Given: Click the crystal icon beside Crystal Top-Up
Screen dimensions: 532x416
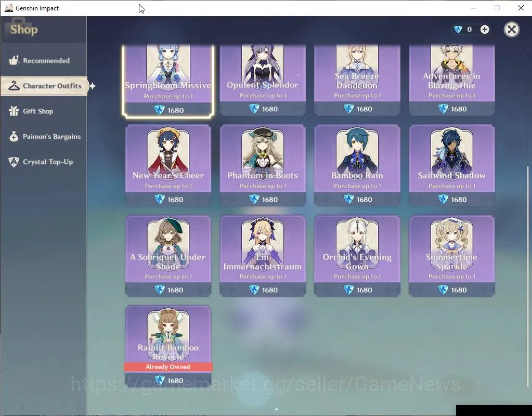Looking at the screenshot, I should [14, 162].
